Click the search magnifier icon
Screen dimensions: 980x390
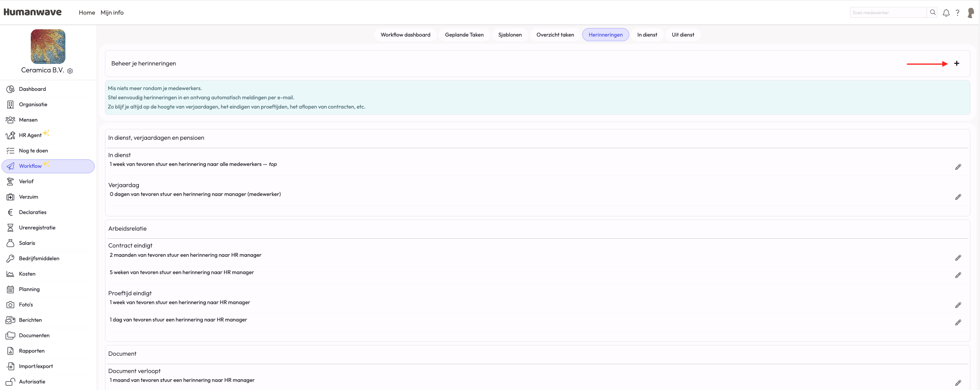[933, 12]
